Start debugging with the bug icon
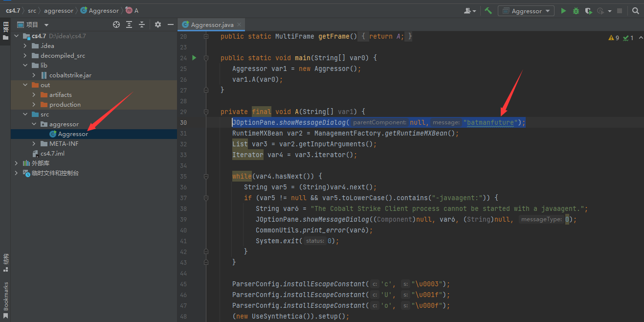The image size is (644, 322). coord(576,11)
